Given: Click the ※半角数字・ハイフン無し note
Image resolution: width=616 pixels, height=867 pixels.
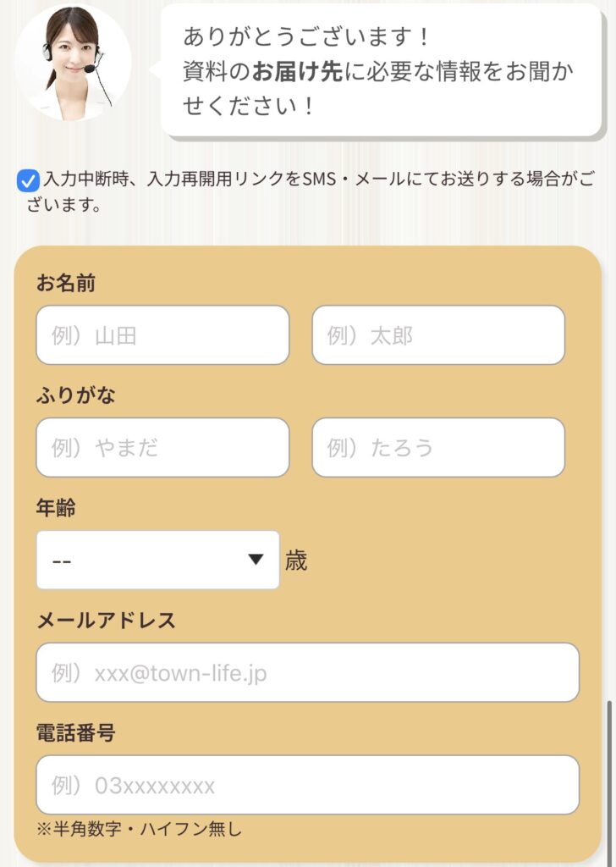Looking at the screenshot, I should tap(139, 830).
